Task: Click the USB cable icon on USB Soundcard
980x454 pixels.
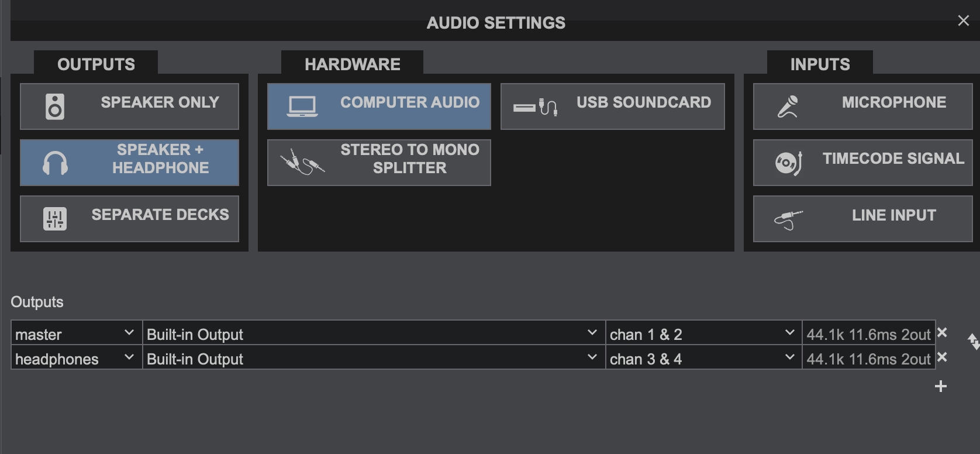Action: tap(534, 106)
